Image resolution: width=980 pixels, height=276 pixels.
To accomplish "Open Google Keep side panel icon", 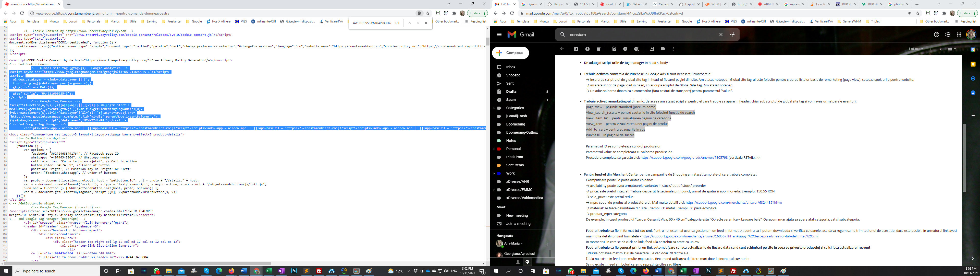I will pyautogui.click(x=973, y=64).
